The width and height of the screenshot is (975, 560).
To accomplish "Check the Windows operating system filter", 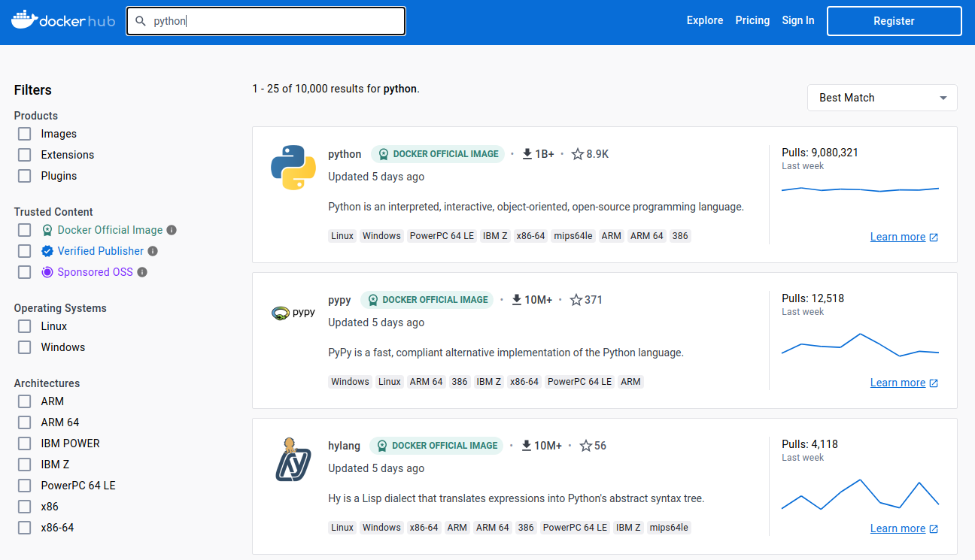I will [x=25, y=347].
